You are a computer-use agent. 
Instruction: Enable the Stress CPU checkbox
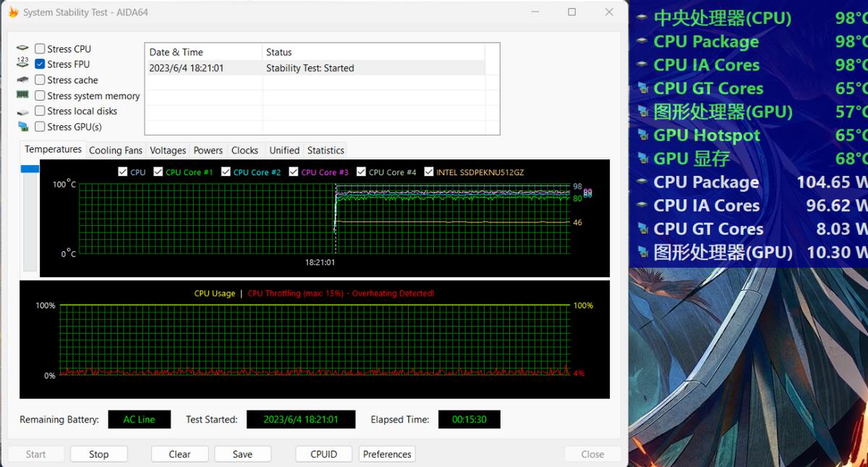point(40,49)
